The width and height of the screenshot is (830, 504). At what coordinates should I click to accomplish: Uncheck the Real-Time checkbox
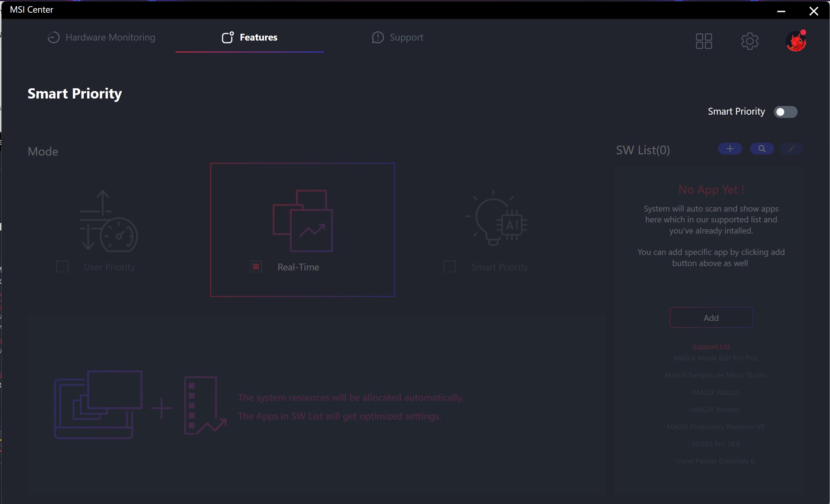click(256, 267)
